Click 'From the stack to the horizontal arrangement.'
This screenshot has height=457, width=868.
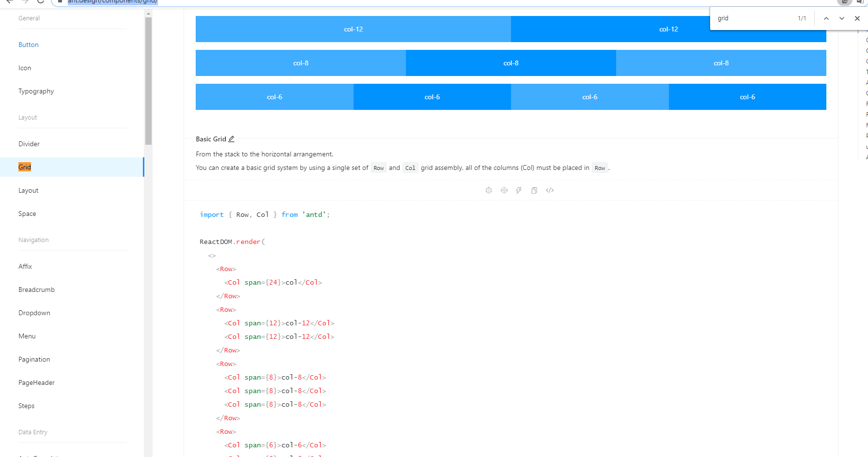point(264,154)
